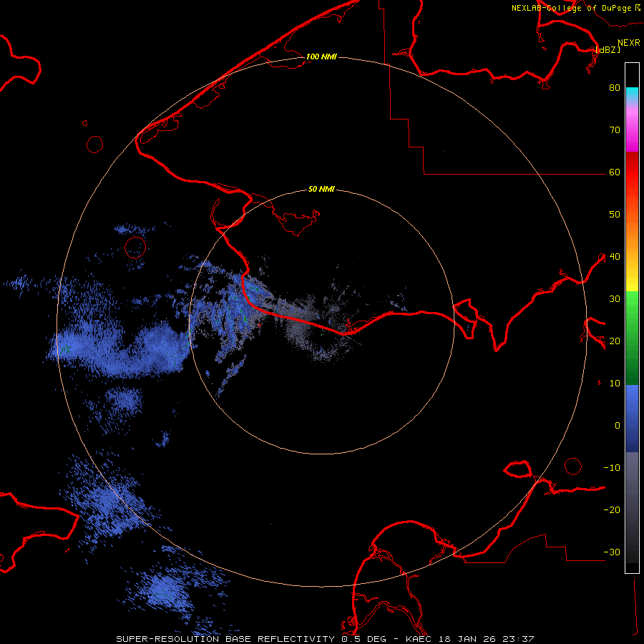The width and height of the screenshot is (644, 644).
Task: Click the 20 value on the dBZ scale
Action: click(x=615, y=341)
